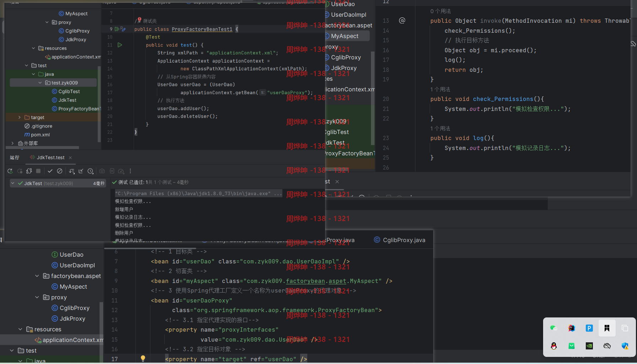Click the green shopping-bag smile tray icon

click(x=572, y=346)
